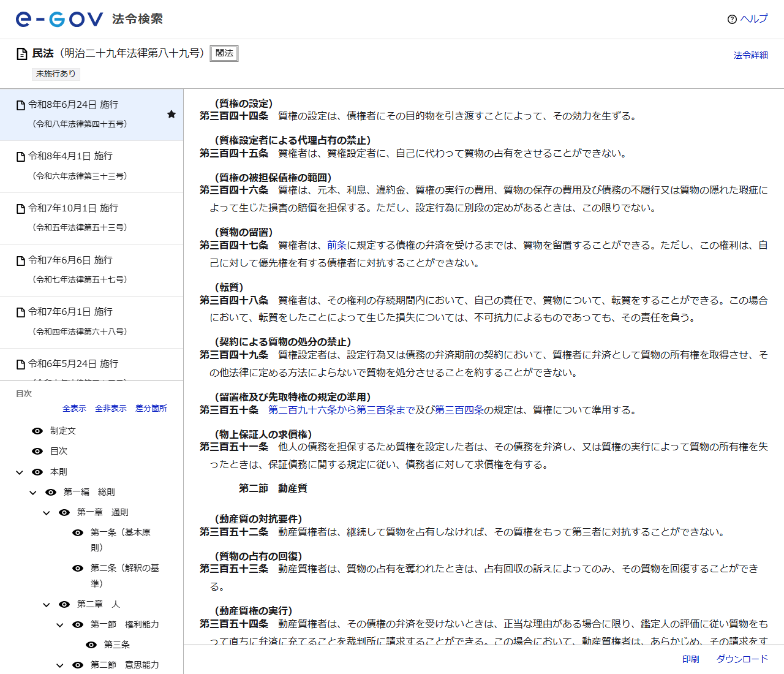Select the 令和8年4月1日 施行 version
Screen dimensions: 784x674
pyautogui.click(x=92, y=167)
